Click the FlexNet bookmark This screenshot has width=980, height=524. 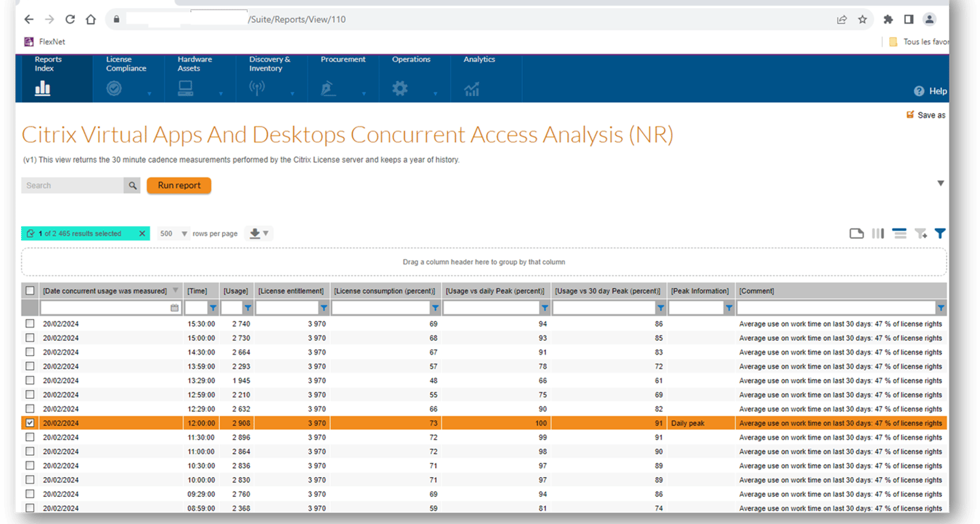[45, 42]
